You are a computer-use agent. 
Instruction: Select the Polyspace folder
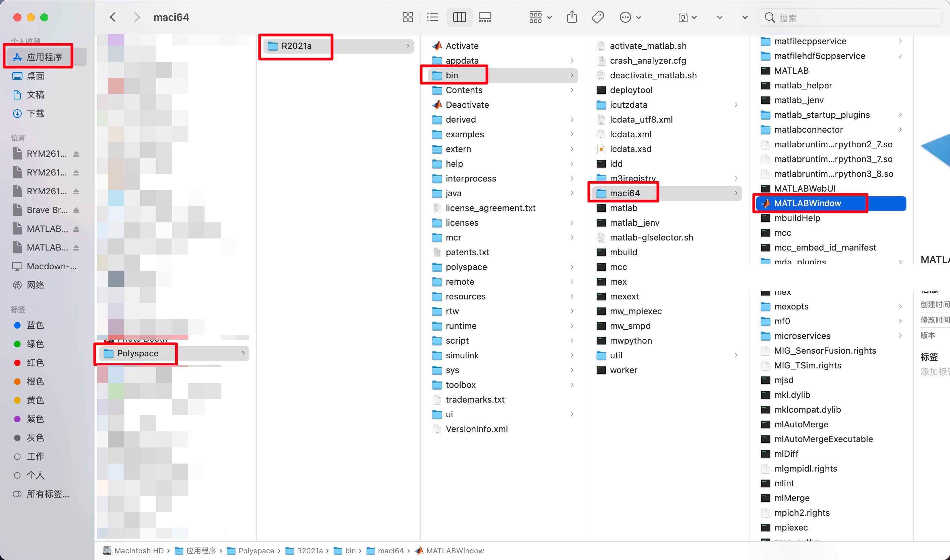174,353
